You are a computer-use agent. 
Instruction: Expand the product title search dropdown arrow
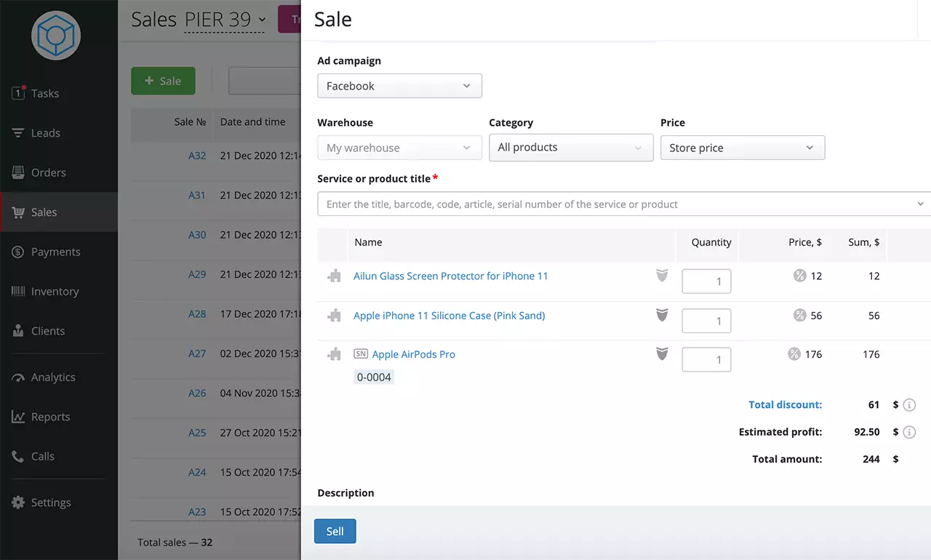click(x=921, y=204)
